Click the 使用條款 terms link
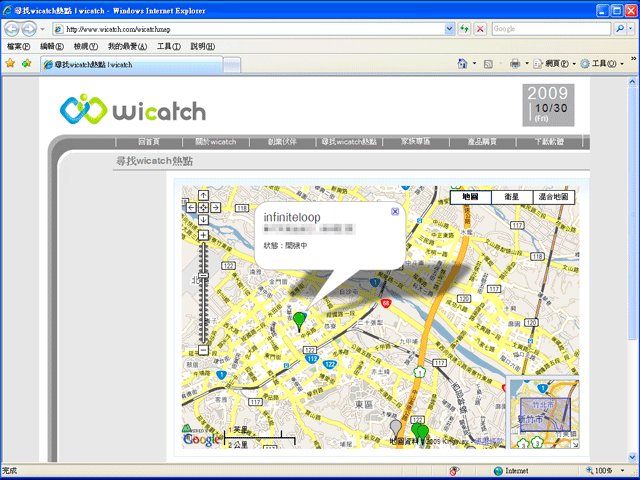Image resolution: width=640 pixels, height=480 pixels. (x=489, y=441)
